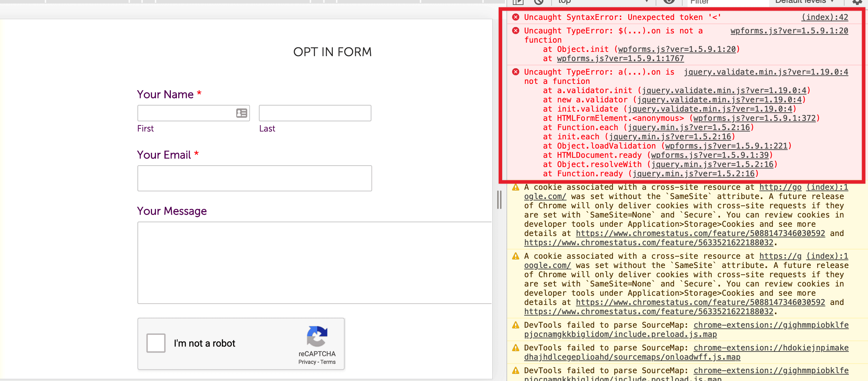Open reCAPTCHA Terms link

click(328, 362)
